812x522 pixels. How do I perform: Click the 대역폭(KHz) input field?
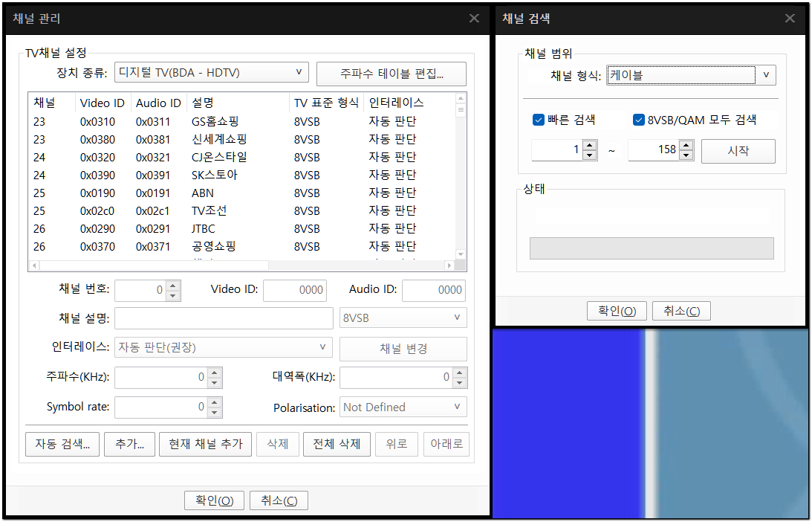click(396, 378)
